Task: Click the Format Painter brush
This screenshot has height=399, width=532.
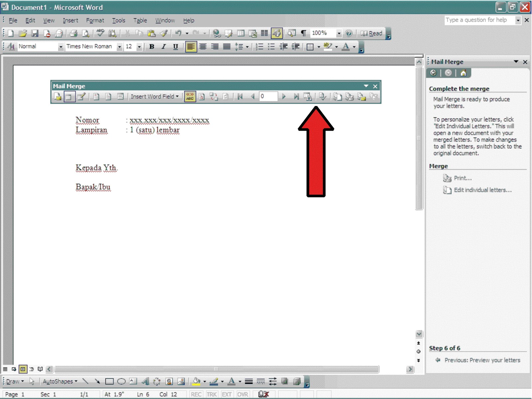Action: click(164, 33)
